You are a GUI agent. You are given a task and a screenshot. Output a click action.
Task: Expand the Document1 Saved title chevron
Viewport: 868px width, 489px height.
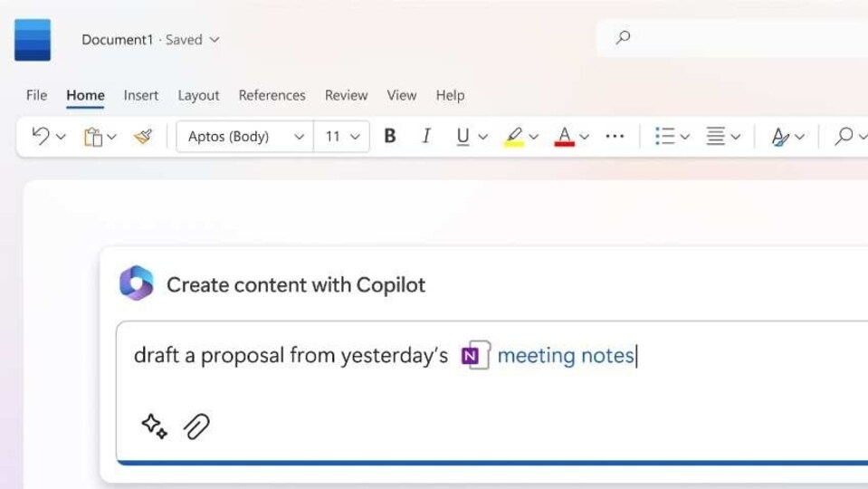point(215,40)
